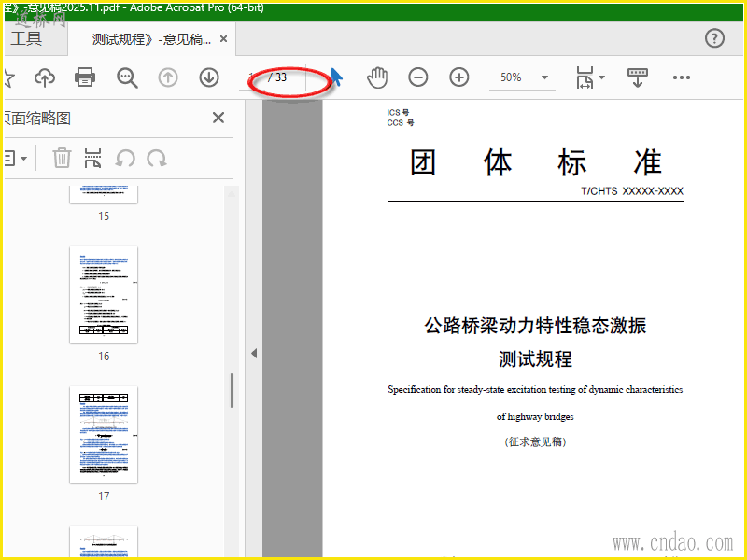The height and width of the screenshot is (560, 747).
Task: Delete selected pages with trash icon
Action: click(x=62, y=158)
